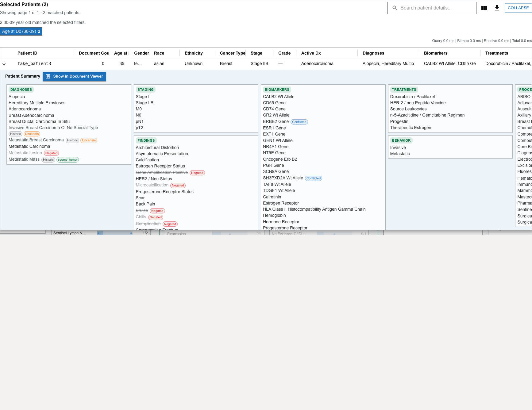Viewport: 532px width, 410px height.
Task: Click Therapeutic Estrogen treatment
Action: pyautogui.click(x=411, y=128)
